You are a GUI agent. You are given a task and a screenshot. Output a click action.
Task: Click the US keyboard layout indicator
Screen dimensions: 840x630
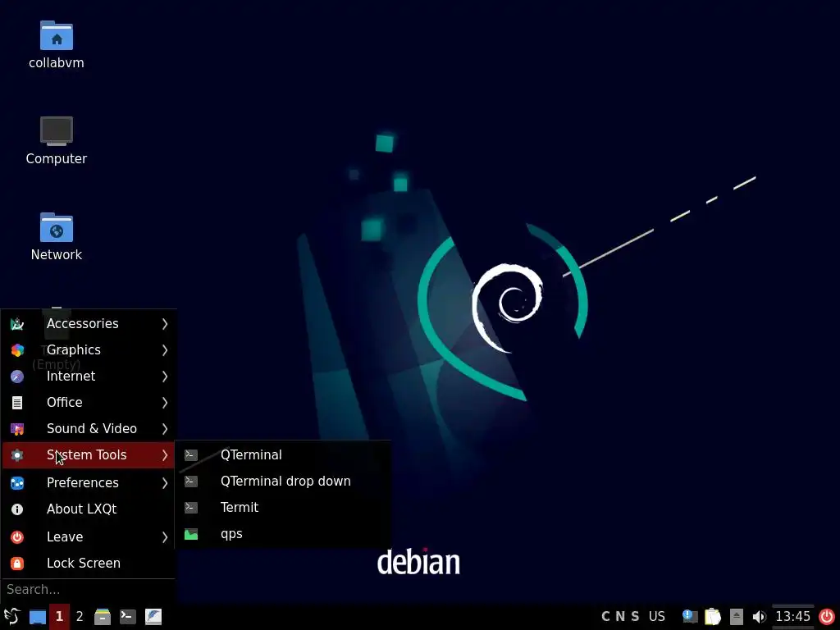pos(657,617)
